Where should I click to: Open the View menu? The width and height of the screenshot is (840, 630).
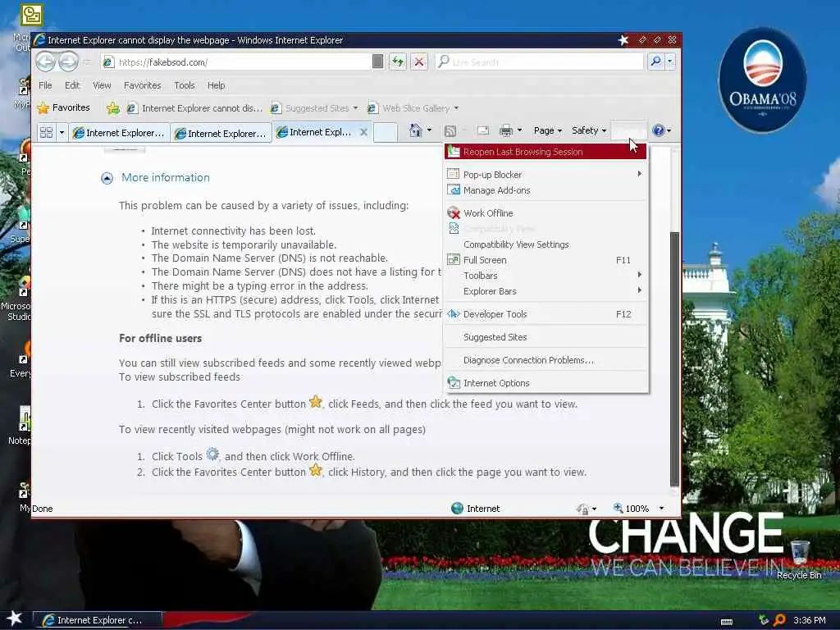[x=102, y=85]
